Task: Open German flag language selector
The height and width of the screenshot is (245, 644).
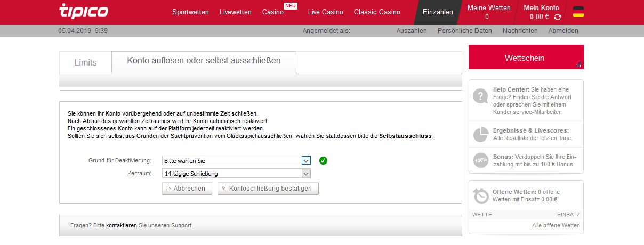Action: tap(578, 12)
